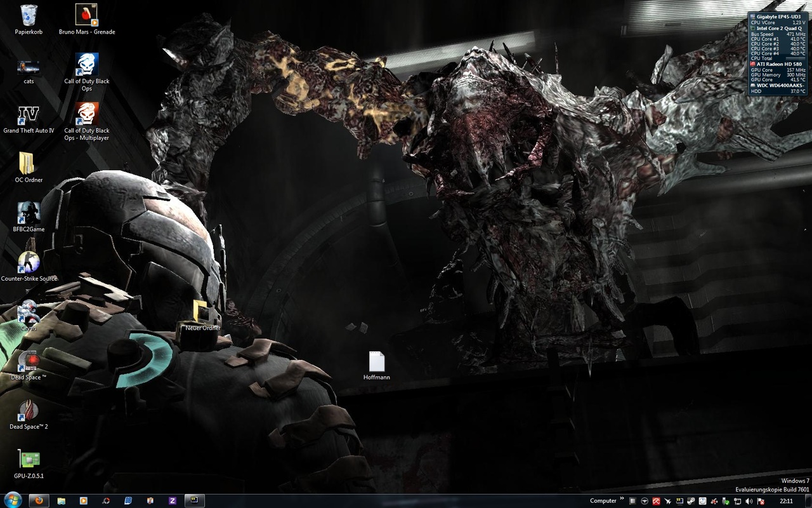Click the CPU VCore 1,23 V reading
The height and width of the screenshot is (508, 812).
tap(779, 22)
